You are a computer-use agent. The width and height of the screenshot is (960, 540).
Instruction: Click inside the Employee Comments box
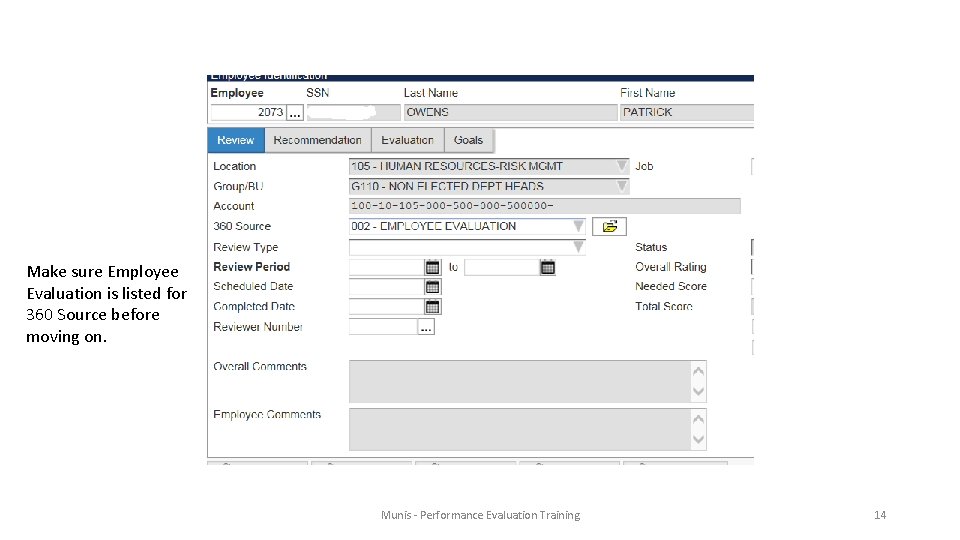[x=520, y=430]
